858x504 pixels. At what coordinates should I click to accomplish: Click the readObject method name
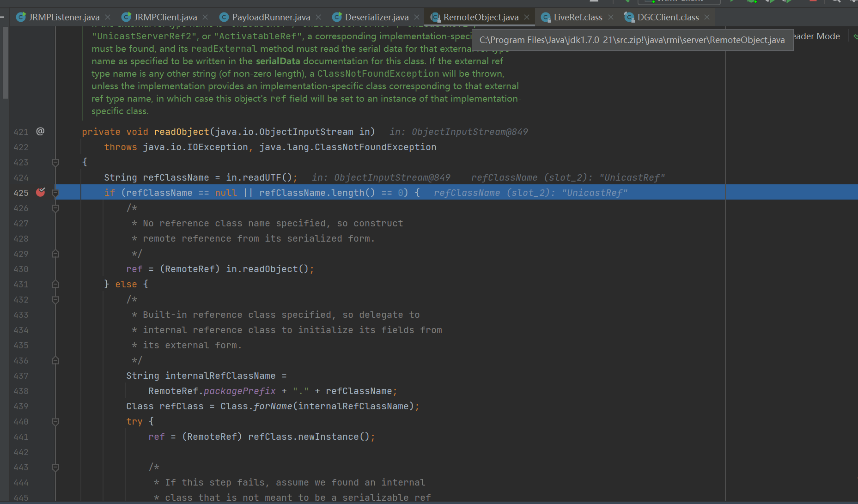tap(181, 132)
